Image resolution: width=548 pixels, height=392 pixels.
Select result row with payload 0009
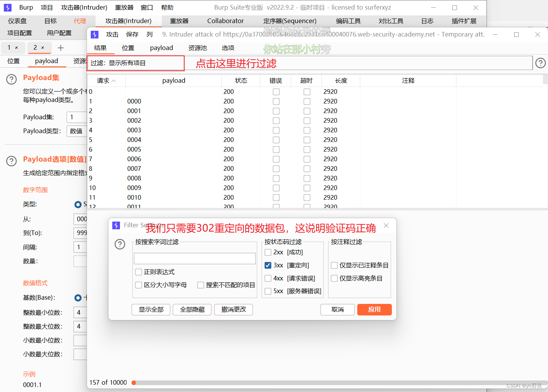pyautogui.click(x=315, y=188)
